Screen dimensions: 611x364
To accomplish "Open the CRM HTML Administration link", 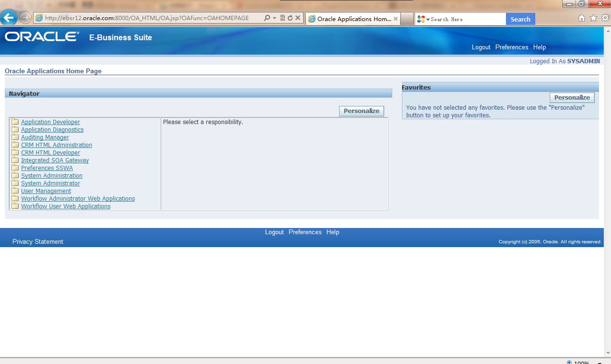I will 57,145.
